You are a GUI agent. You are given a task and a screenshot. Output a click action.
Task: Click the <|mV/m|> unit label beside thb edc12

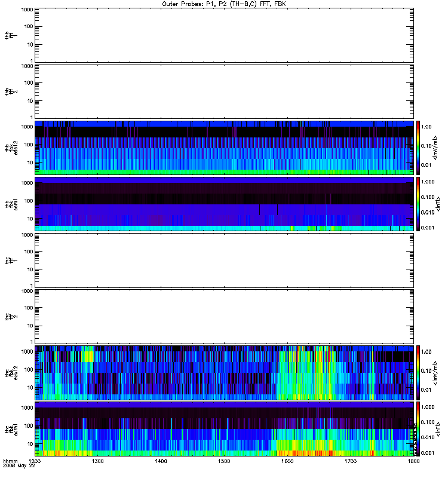pos(435,148)
